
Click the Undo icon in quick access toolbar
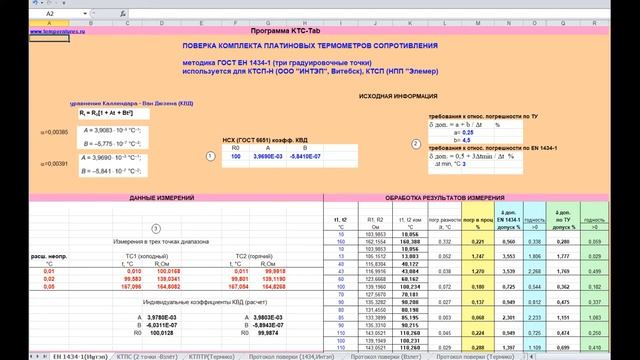[x=35, y=3]
